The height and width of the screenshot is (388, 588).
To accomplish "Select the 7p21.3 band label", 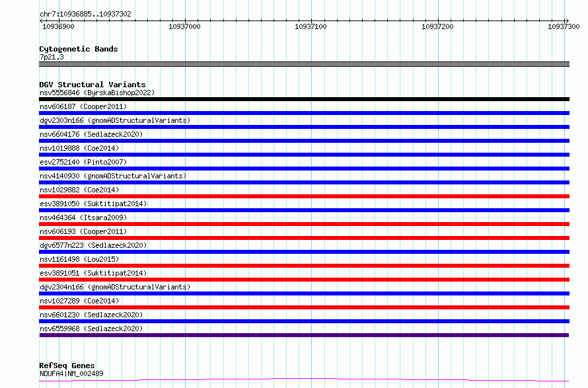I will (x=52, y=57).
